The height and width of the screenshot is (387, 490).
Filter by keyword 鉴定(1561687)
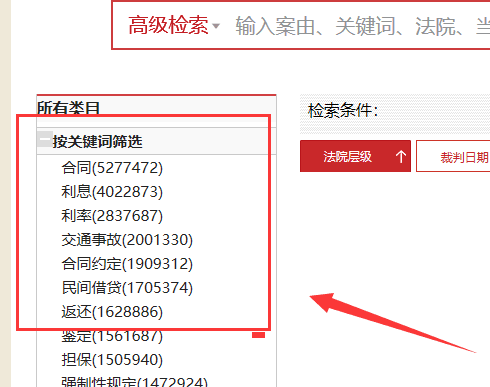[112, 336]
